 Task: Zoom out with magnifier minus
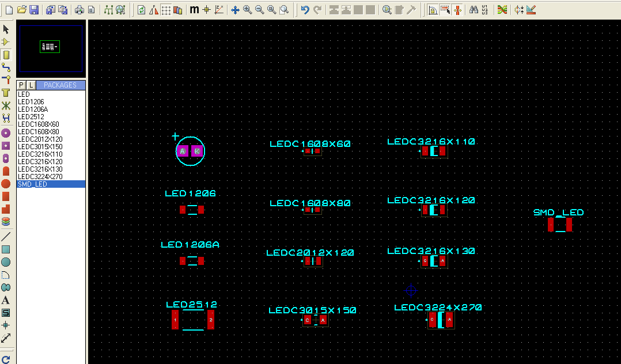pos(259,10)
